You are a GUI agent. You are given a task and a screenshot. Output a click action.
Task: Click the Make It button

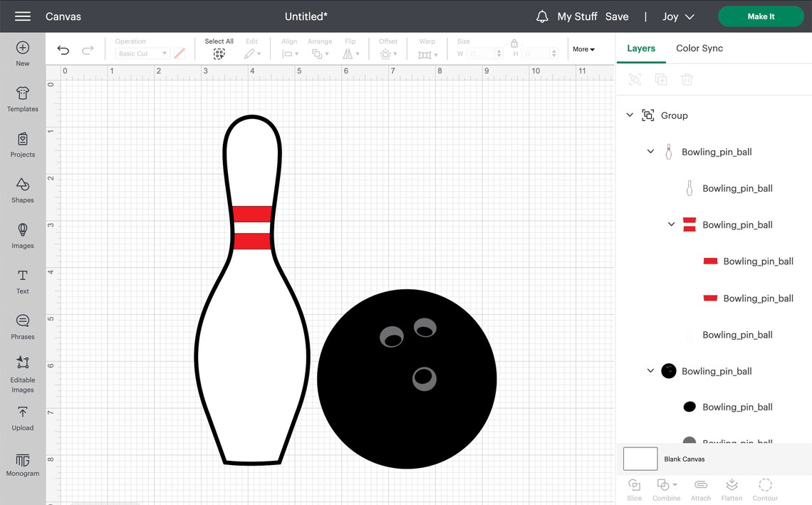(761, 16)
